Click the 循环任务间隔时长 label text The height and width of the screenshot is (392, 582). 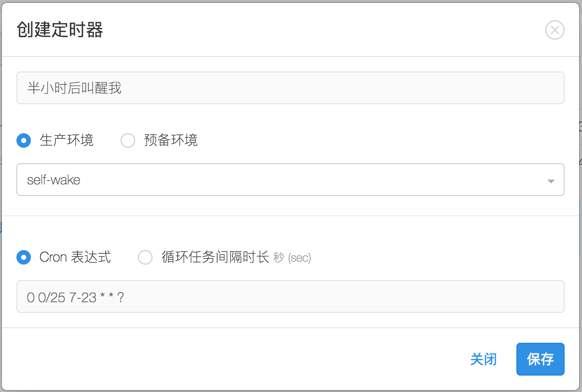tap(215, 257)
